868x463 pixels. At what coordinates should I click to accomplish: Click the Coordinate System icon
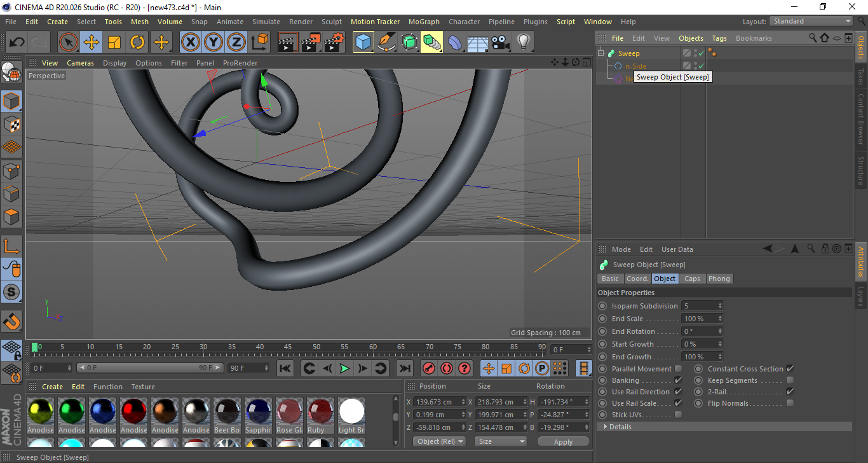point(259,43)
